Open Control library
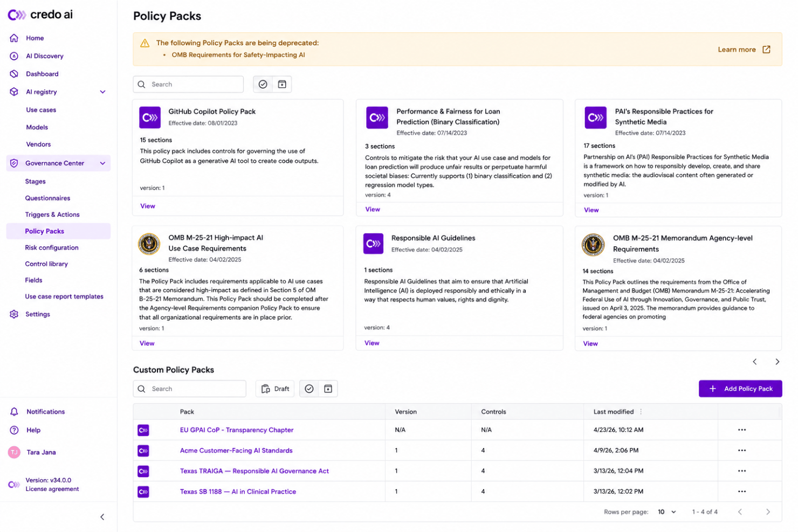Screen dimensions: 798x532 coord(46,264)
